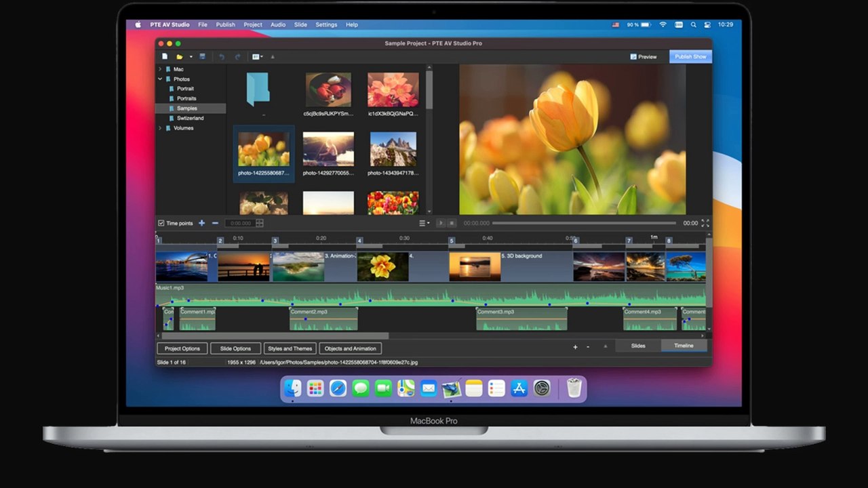This screenshot has width=868, height=488.
Task: Open the Help menu
Action: [x=352, y=24]
